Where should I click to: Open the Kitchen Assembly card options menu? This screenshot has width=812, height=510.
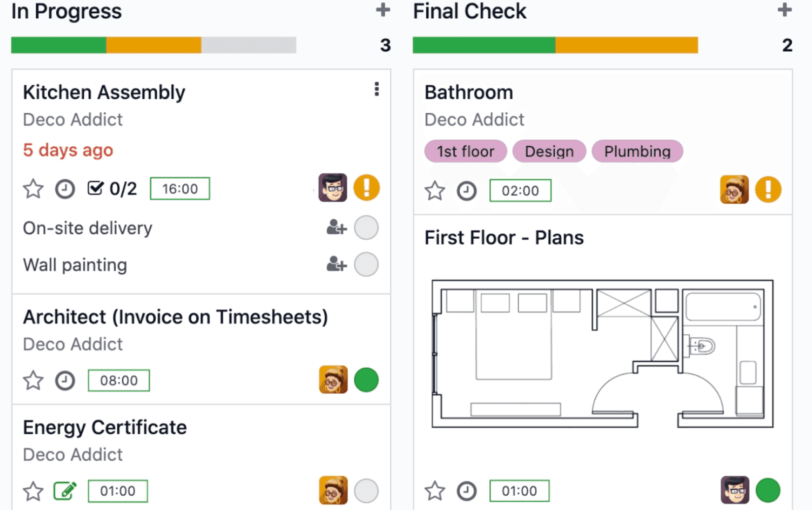(x=377, y=89)
